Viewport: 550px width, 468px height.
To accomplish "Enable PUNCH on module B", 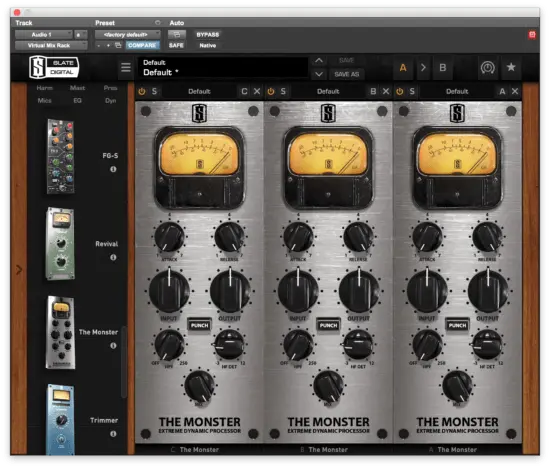I will [328, 325].
